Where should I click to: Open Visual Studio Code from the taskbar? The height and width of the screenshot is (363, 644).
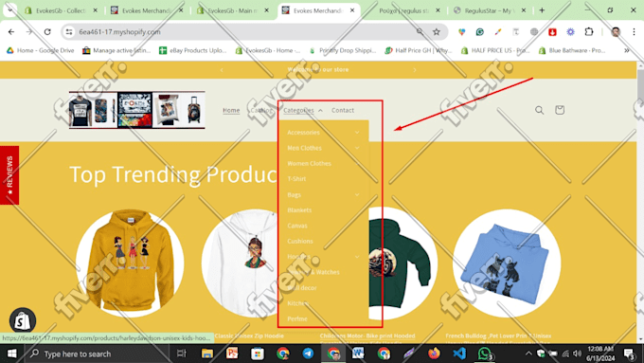tap(459, 354)
